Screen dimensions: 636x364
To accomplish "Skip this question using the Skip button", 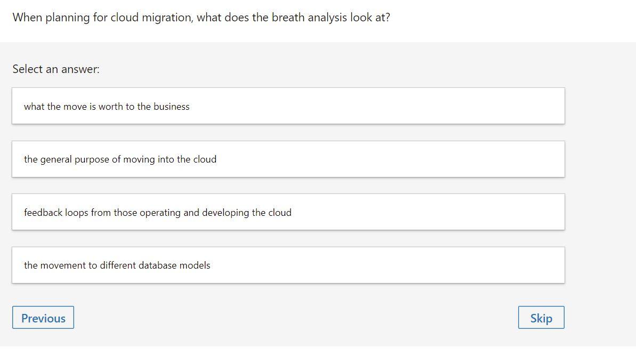I will click(x=541, y=317).
